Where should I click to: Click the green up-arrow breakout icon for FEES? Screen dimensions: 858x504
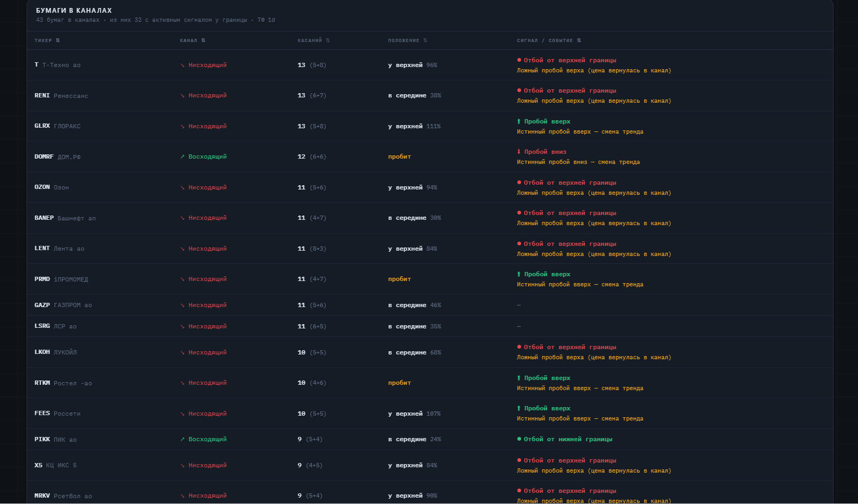pyautogui.click(x=519, y=408)
